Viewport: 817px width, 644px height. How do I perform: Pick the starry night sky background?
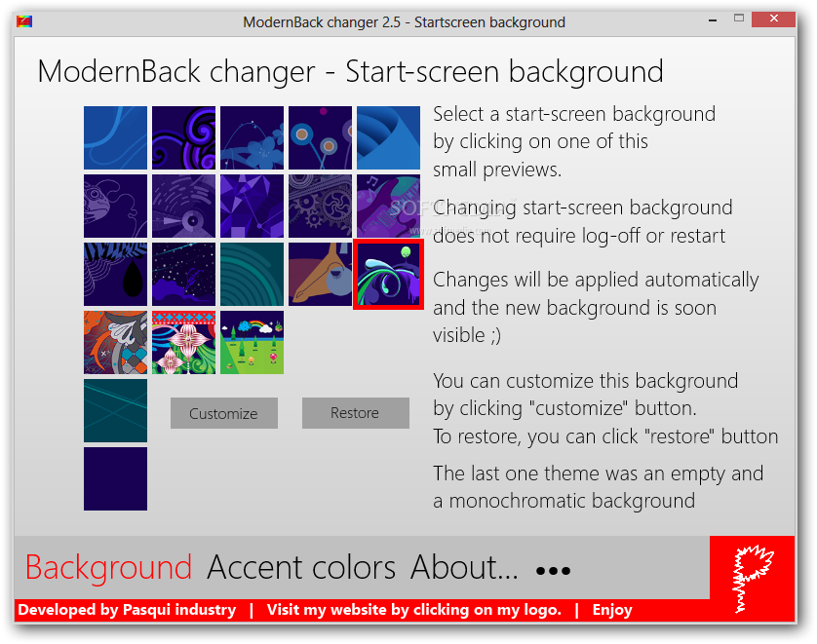[x=183, y=275]
